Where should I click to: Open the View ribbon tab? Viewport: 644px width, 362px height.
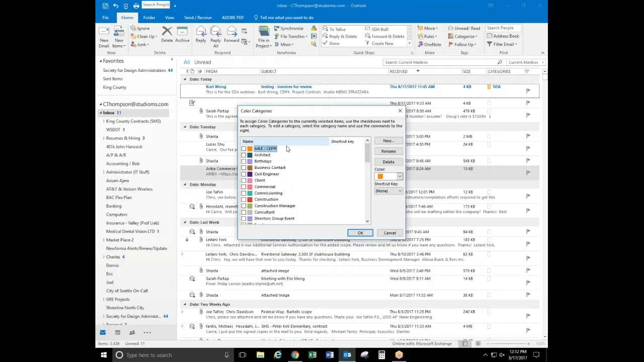pyautogui.click(x=170, y=18)
